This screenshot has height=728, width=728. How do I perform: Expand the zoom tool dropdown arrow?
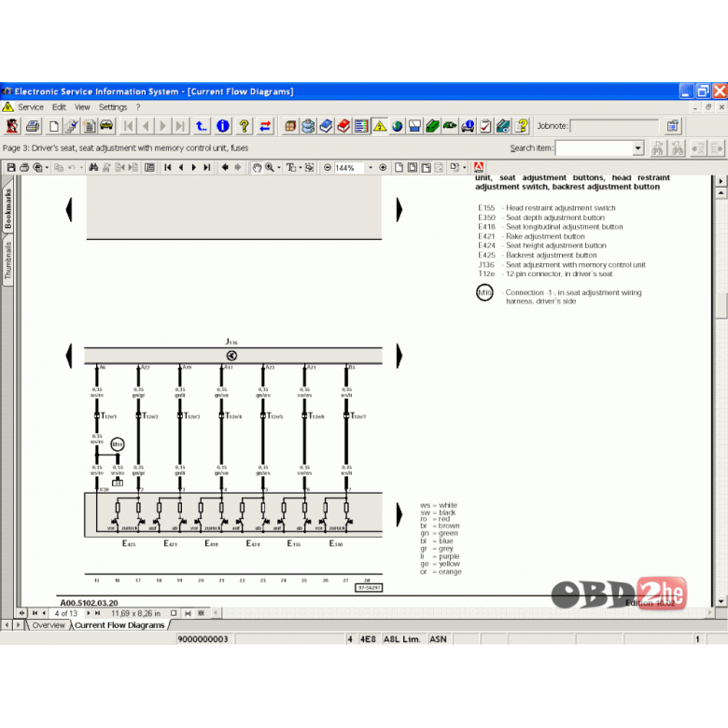(278, 168)
